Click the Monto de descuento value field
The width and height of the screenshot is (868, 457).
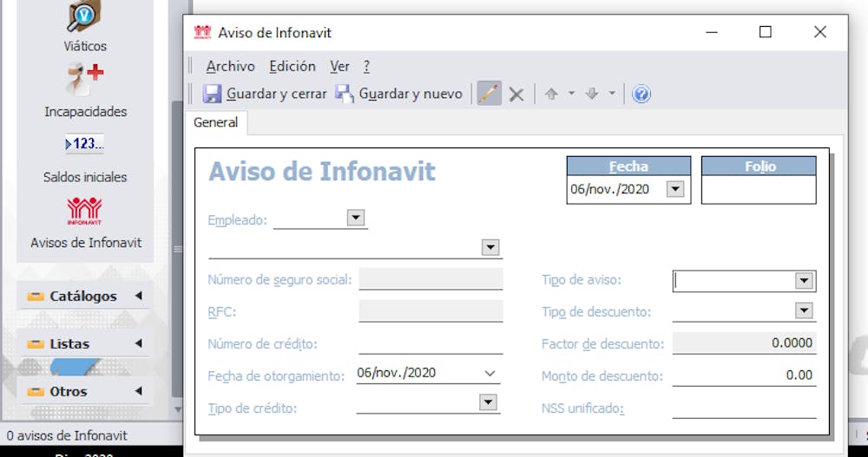click(x=744, y=375)
